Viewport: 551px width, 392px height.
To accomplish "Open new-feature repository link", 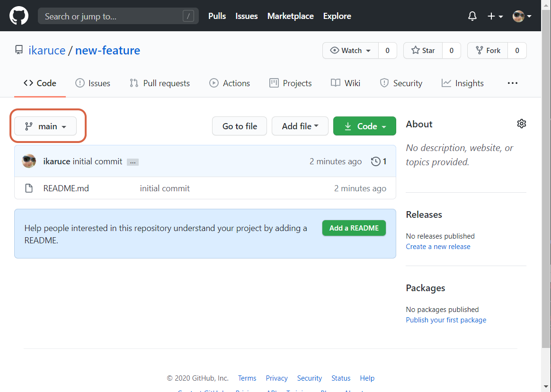I will point(107,50).
